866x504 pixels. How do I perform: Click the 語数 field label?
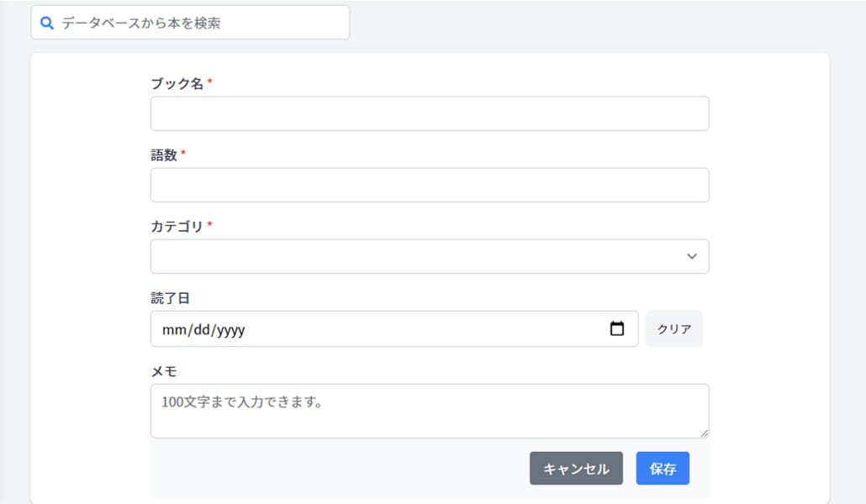click(x=164, y=155)
